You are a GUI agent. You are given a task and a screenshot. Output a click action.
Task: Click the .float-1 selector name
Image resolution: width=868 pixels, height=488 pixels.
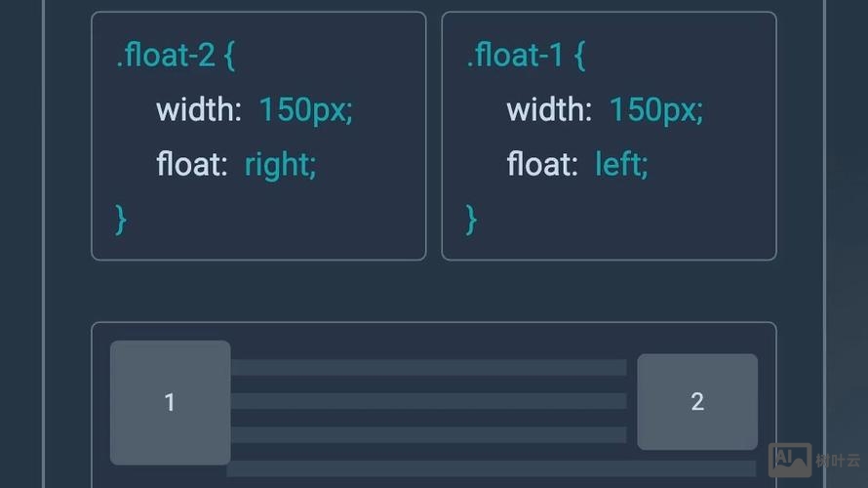(x=515, y=56)
